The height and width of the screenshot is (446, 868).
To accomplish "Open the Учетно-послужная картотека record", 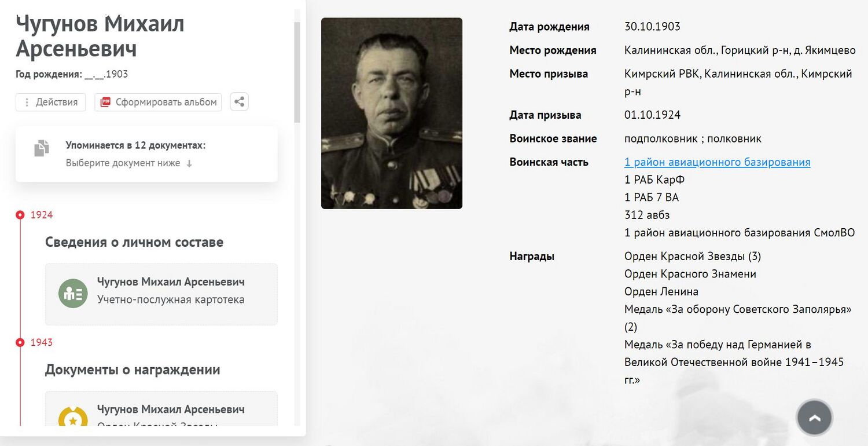I will [x=171, y=299].
